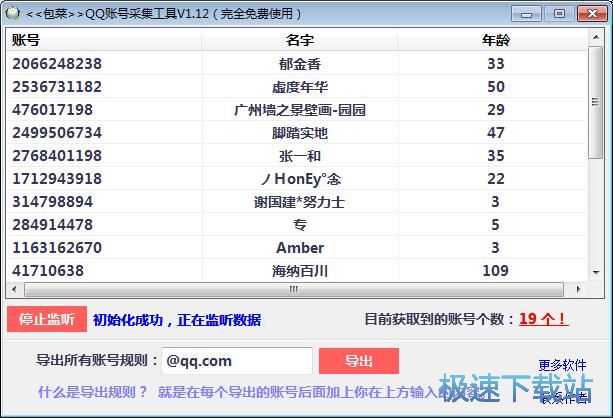This screenshot has height=418, width=613.
Task: Maximize the QQ账号采集工具 window
Action: (x=559, y=14)
